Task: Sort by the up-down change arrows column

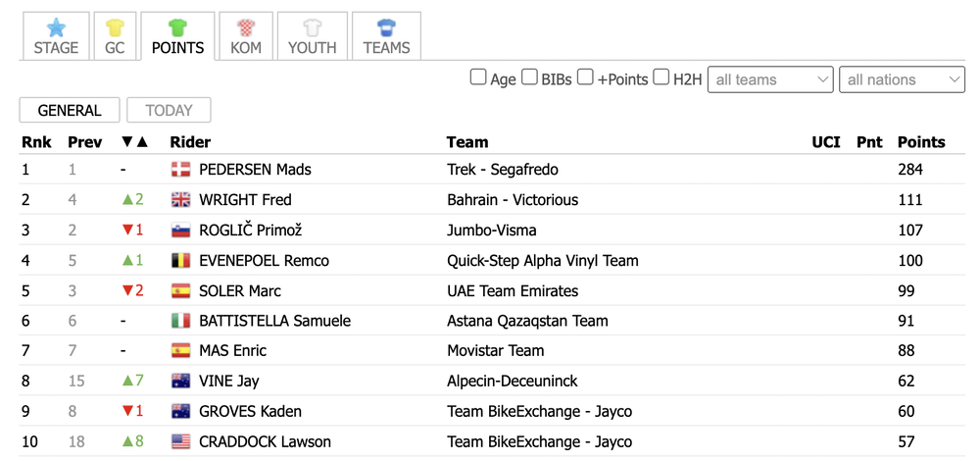Action: point(134,142)
